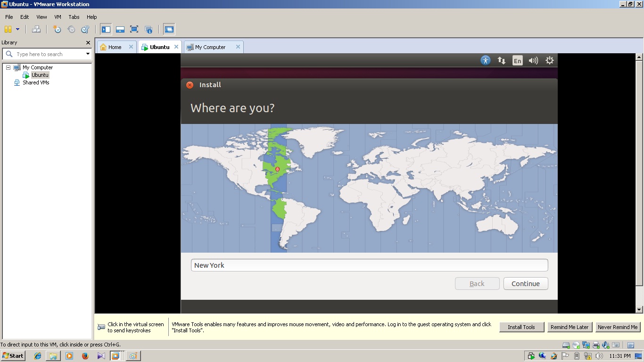Collapse the My Computer tree node
This screenshot has width=644, height=362.
[x=8, y=67]
